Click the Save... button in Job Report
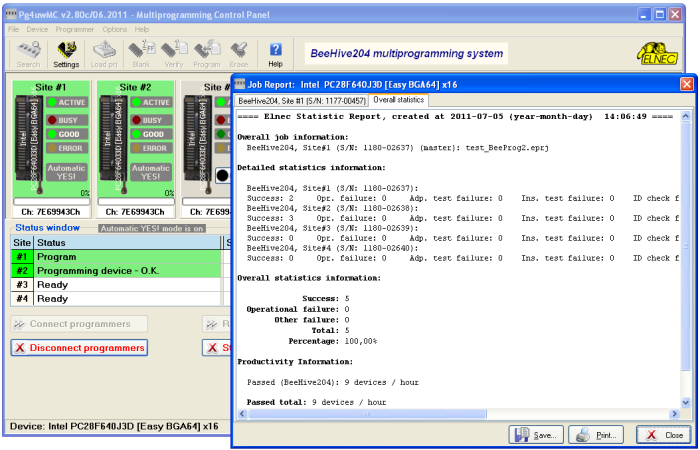This screenshot has height=450, width=700. point(536,435)
